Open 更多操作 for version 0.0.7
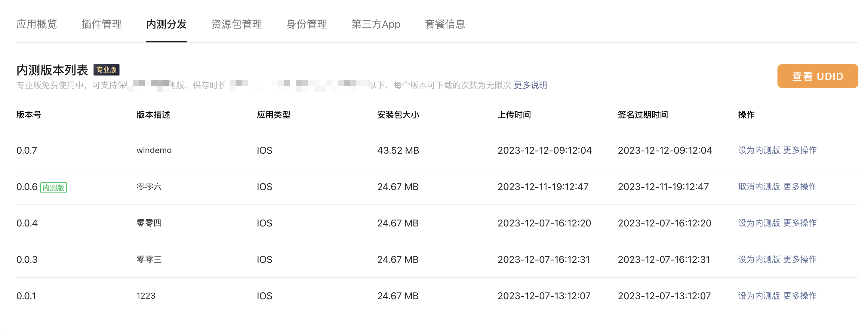This screenshot has height=332, width=868. (800, 150)
